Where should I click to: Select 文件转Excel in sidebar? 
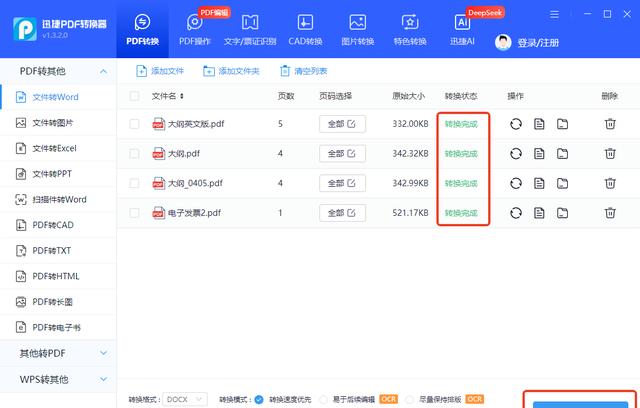(x=58, y=148)
